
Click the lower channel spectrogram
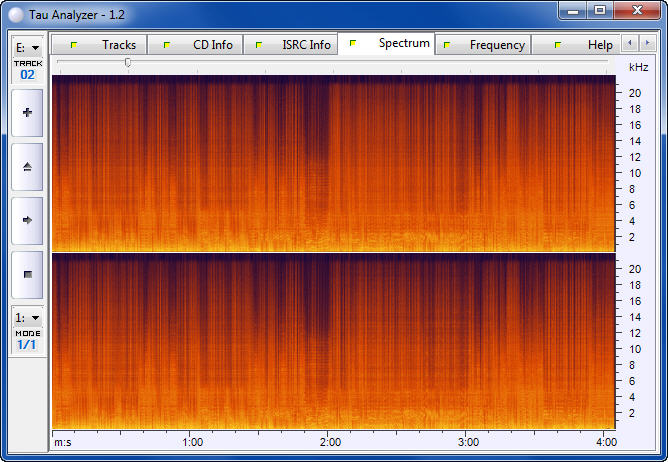[x=332, y=341]
